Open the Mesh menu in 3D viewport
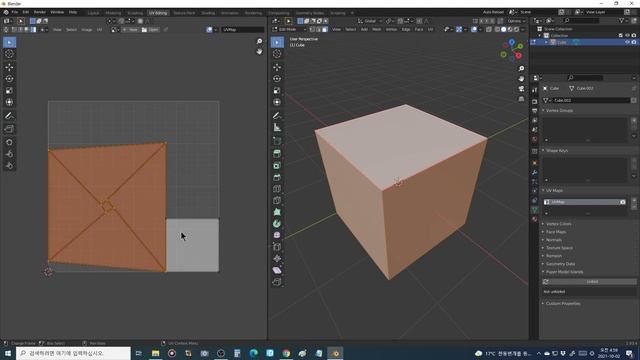The width and height of the screenshot is (640, 360). pyautogui.click(x=377, y=29)
